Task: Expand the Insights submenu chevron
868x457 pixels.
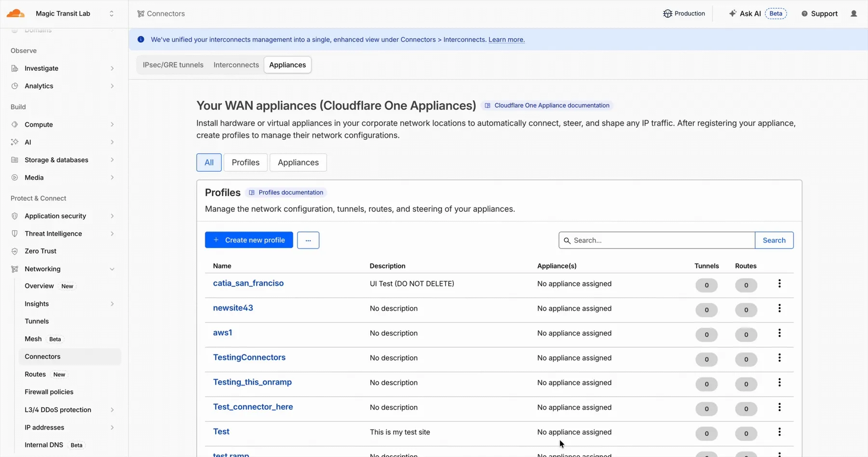Action: click(x=112, y=304)
